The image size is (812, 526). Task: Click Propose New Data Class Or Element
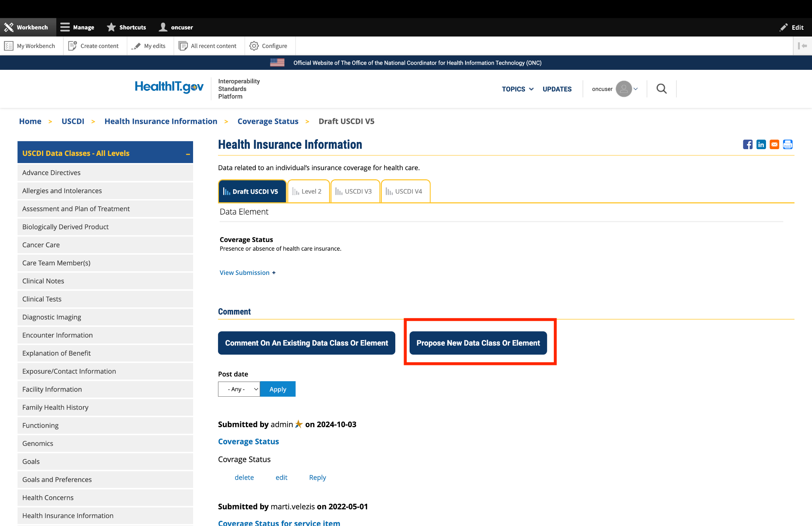[478, 343]
